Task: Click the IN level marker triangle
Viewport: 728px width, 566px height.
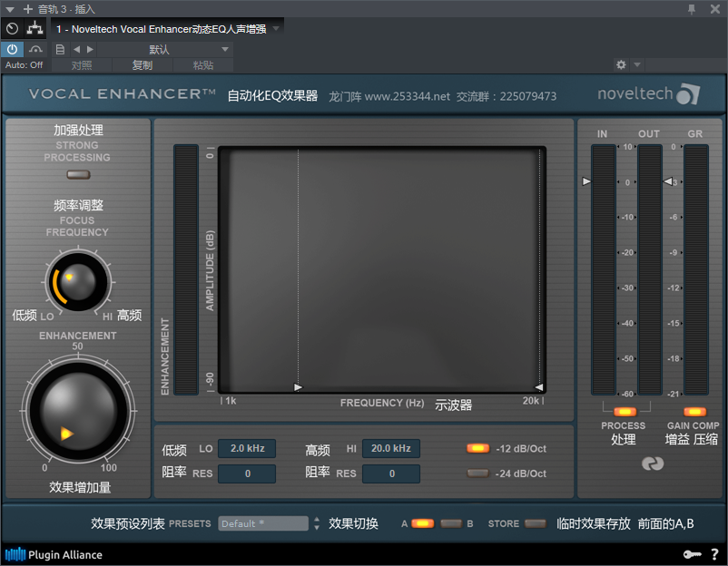Action: click(586, 181)
